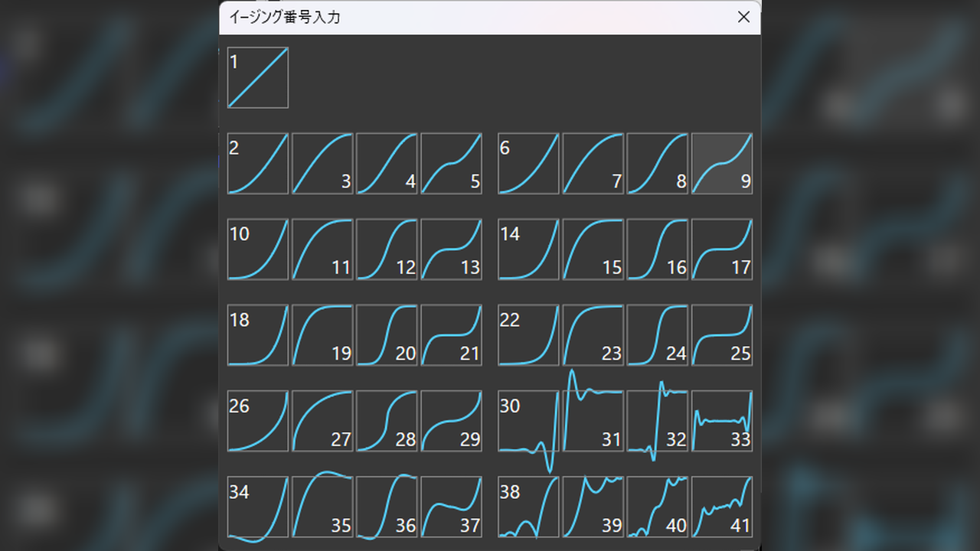Pick back easing curve number 34

point(258,507)
